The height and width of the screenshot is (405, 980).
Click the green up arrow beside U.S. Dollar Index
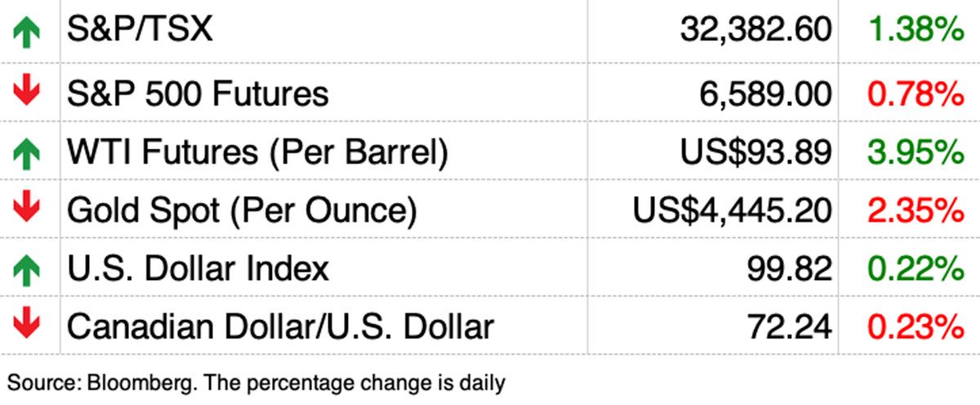click(x=27, y=269)
